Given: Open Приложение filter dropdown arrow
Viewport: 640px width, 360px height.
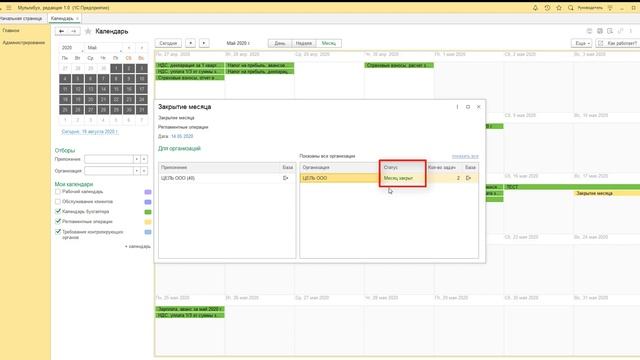Looking at the screenshot, I should 137,159.
